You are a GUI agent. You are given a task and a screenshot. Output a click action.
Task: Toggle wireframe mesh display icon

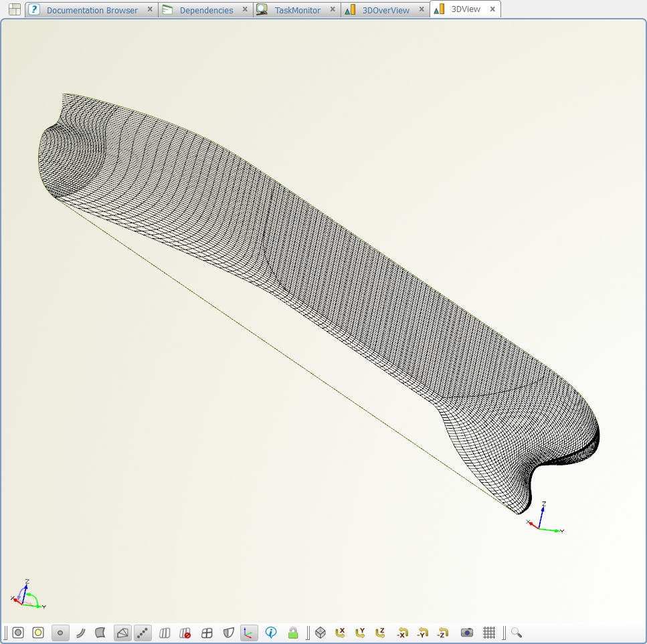(122, 633)
